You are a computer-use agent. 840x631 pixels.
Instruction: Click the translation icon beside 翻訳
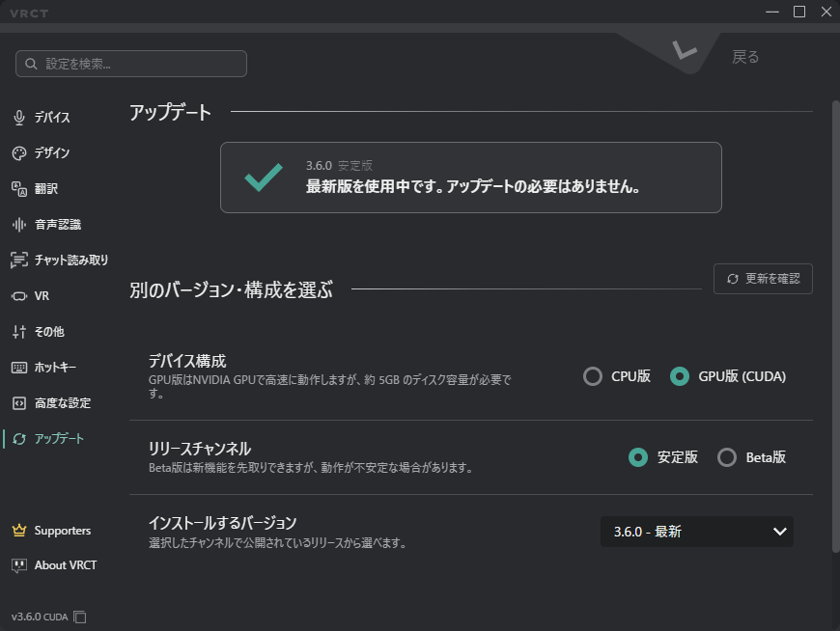tap(19, 189)
